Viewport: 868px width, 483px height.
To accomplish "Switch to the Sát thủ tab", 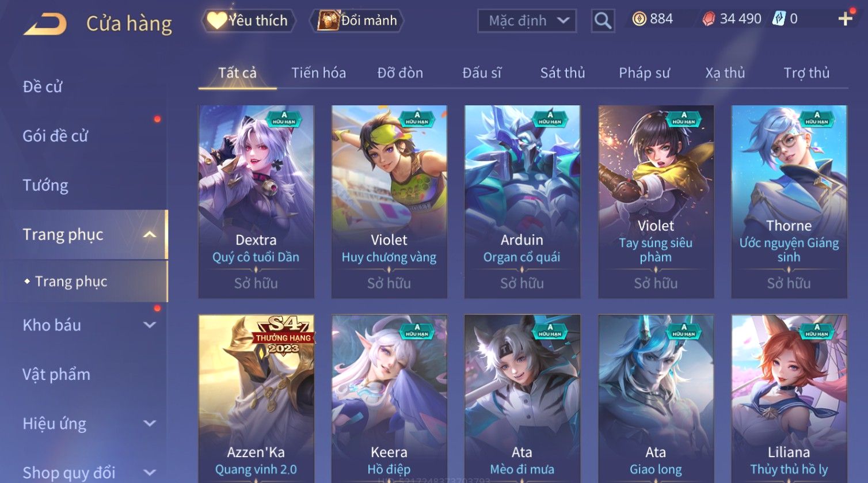I will click(x=562, y=73).
